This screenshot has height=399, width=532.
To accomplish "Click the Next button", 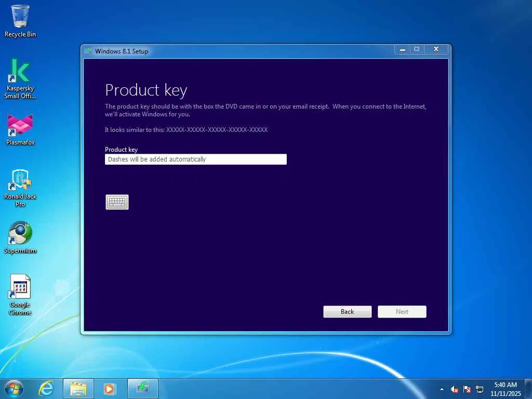I will (402, 312).
